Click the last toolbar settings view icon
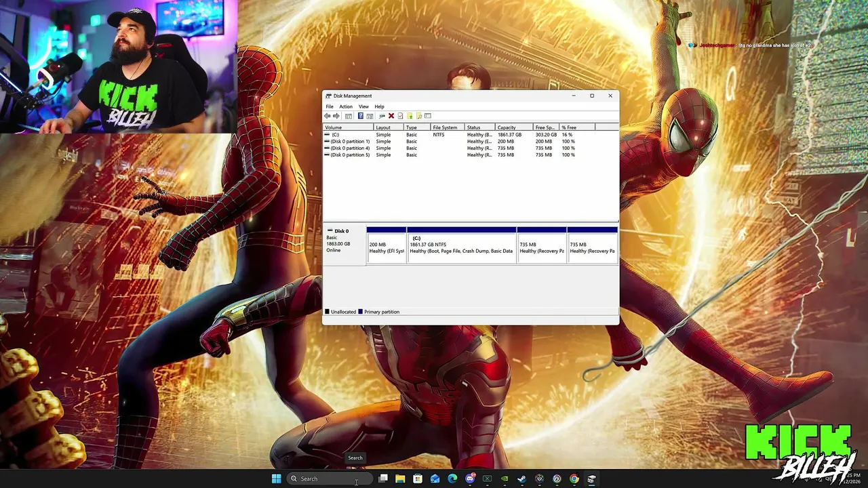Viewport: 868px width, 488px height. tap(428, 116)
